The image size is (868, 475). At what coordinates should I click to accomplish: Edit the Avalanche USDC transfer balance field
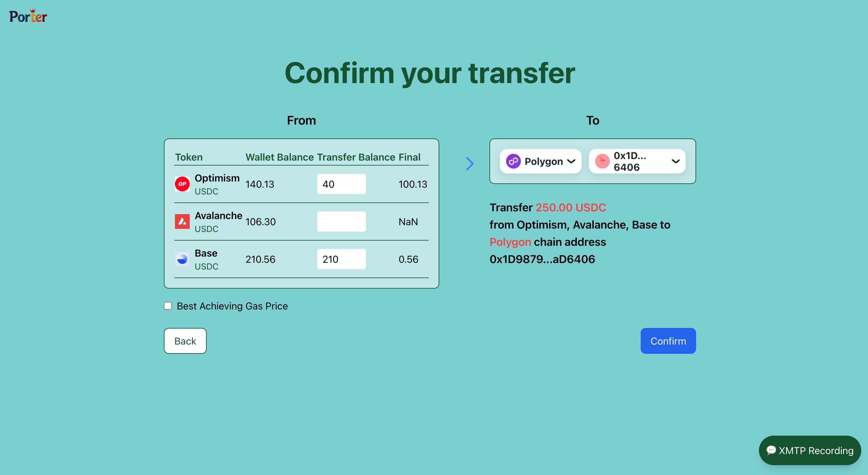pos(342,221)
